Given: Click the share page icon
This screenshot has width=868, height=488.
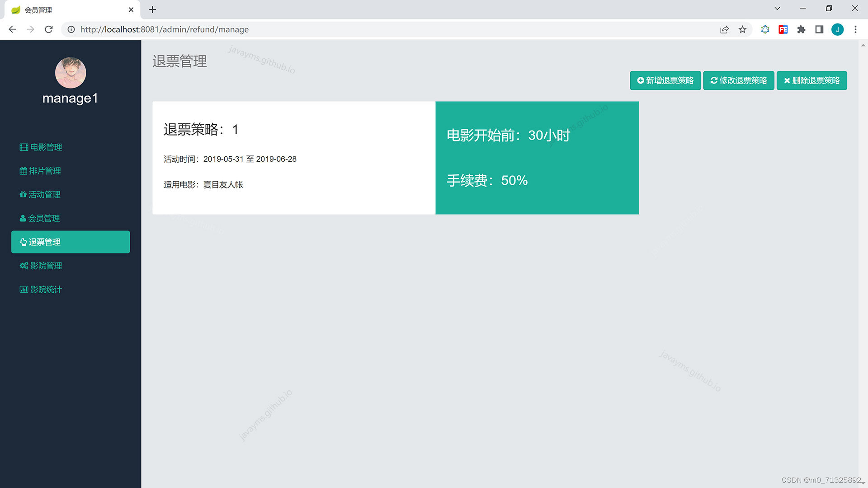Looking at the screenshot, I should click(x=724, y=29).
